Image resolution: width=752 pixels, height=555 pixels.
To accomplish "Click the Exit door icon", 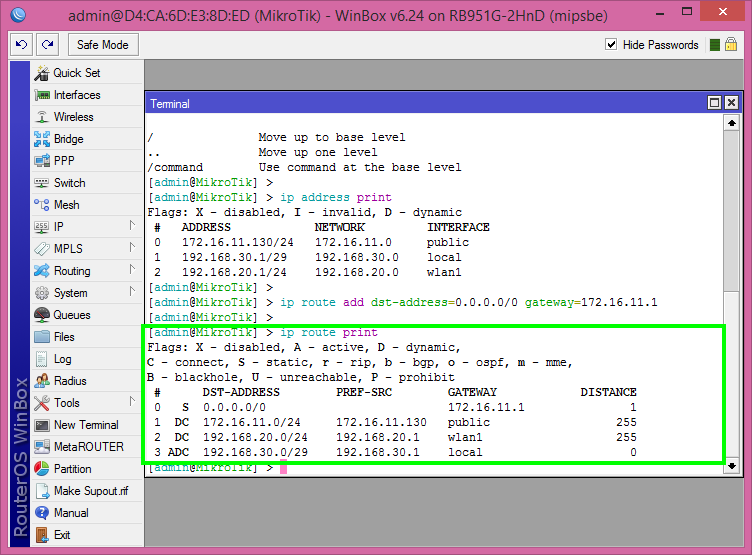I will click(x=42, y=535).
